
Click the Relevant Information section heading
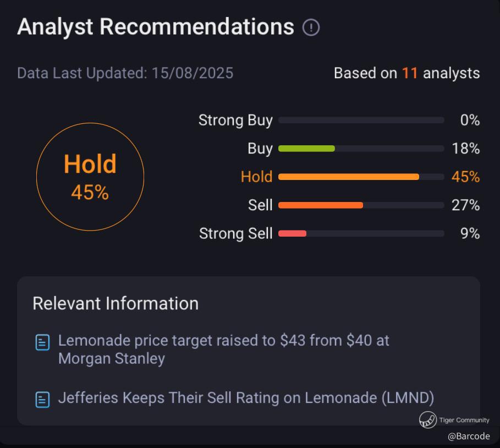116,303
